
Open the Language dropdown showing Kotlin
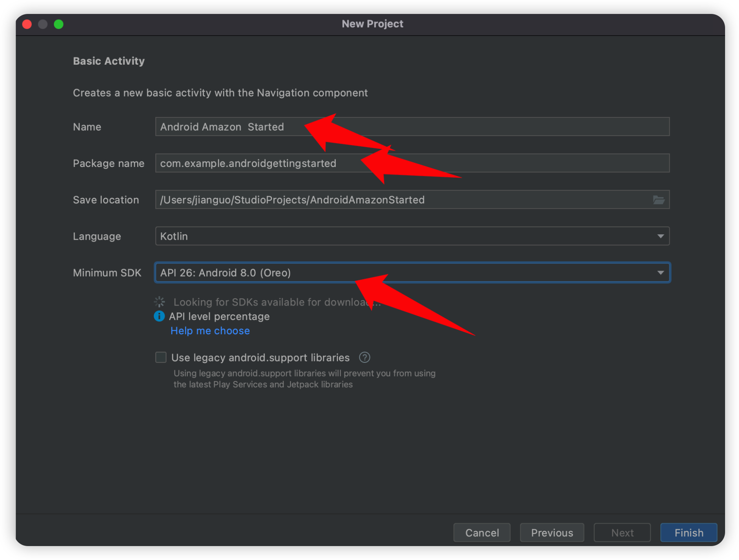(x=412, y=236)
